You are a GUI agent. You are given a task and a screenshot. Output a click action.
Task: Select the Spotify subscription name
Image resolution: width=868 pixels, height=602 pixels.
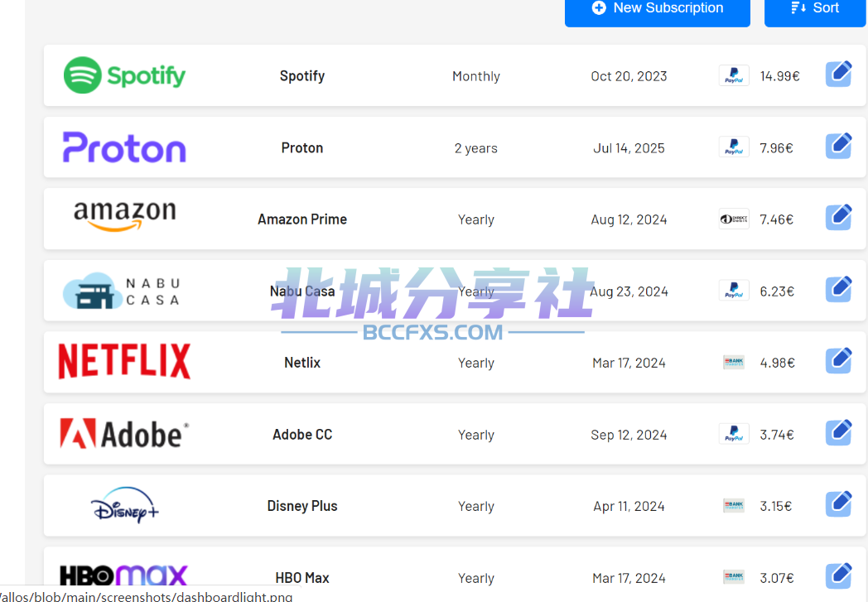point(302,76)
